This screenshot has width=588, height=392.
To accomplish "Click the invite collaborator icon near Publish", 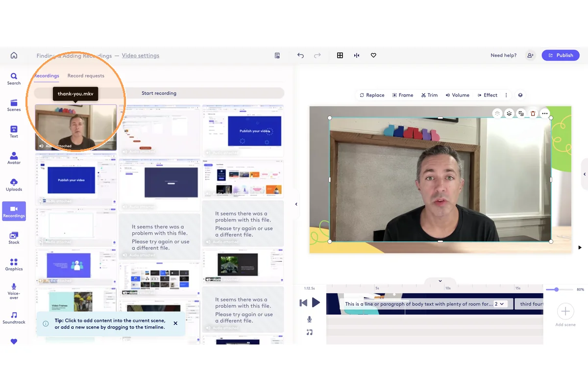I will (x=530, y=55).
